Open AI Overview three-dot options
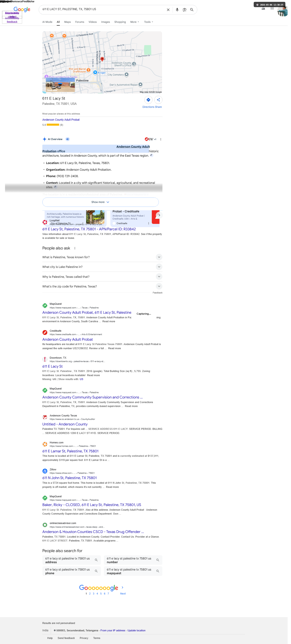This screenshot has width=291, height=644. click(x=161, y=139)
